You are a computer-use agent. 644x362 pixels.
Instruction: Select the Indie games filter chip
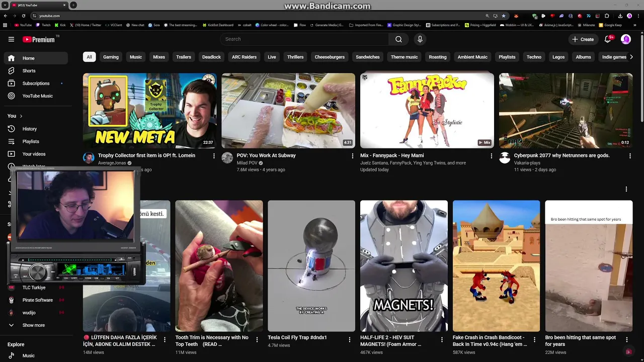[614, 57]
